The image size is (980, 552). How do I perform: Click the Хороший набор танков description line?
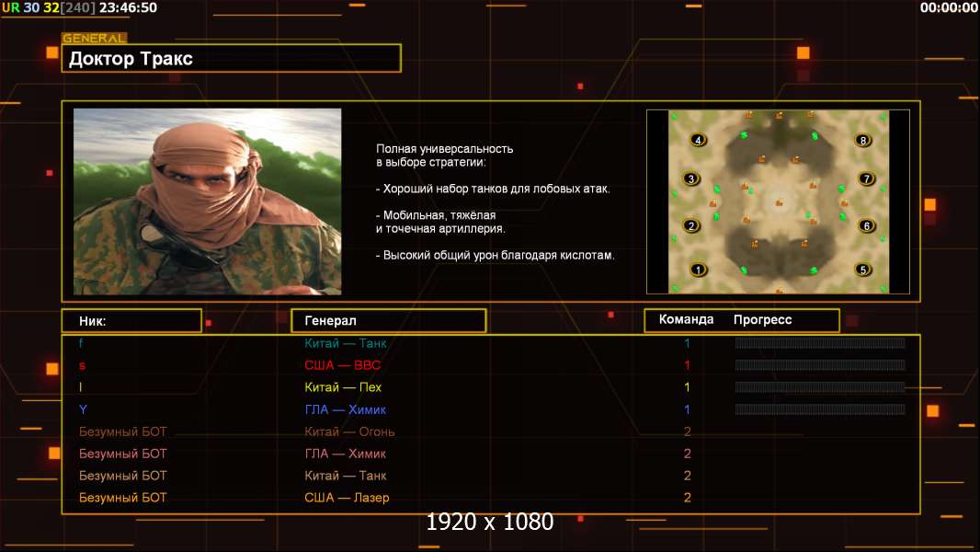pos(493,189)
